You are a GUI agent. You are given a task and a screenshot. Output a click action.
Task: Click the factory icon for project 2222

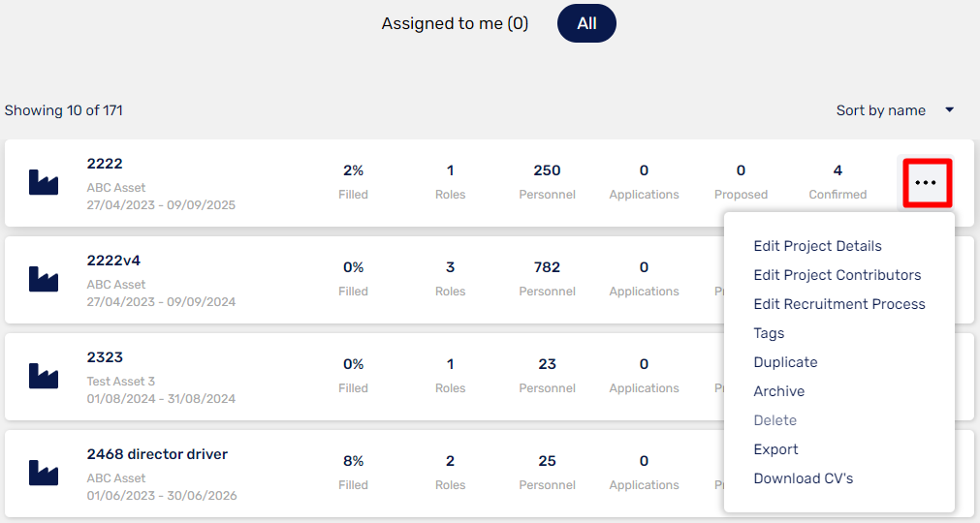pos(44,182)
